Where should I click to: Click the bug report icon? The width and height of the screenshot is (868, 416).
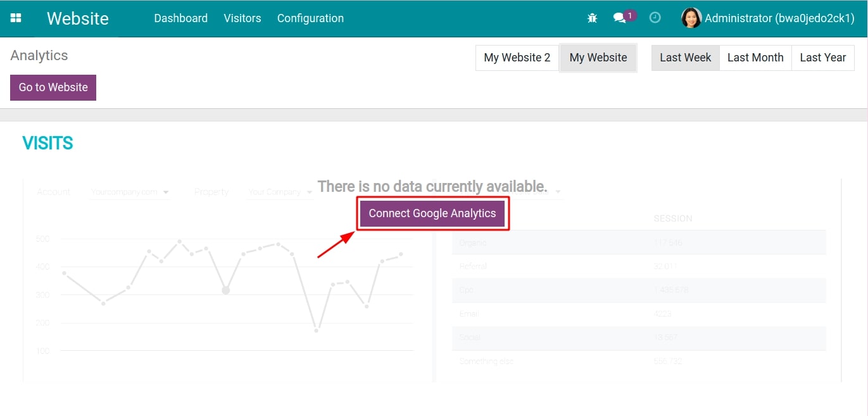click(592, 18)
